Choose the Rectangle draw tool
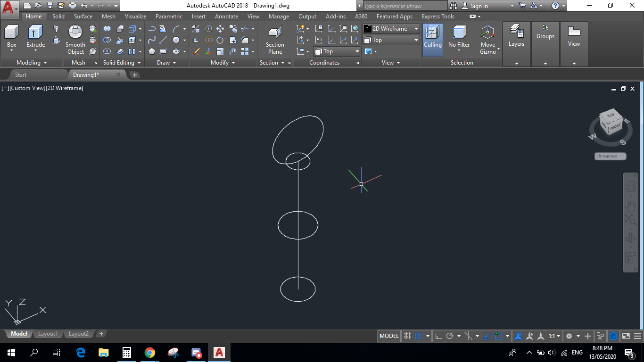This screenshot has width=644, height=362. [163, 51]
